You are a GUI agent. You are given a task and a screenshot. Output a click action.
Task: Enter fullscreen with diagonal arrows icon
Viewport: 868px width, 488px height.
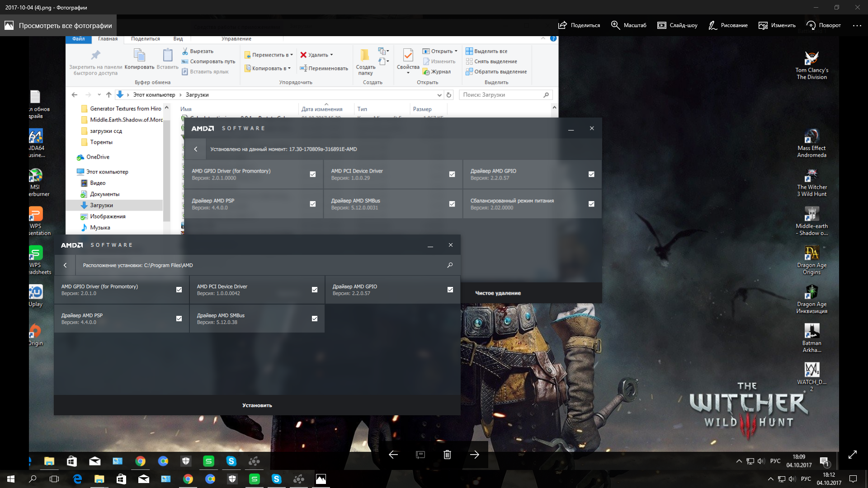[852, 455]
